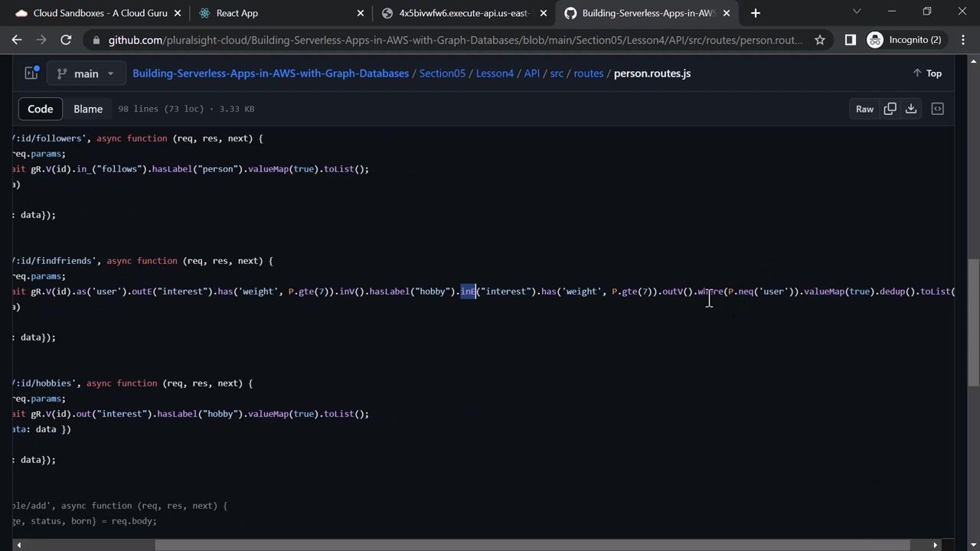Reload the current page
The height and width of the screenshot is (551, 980).
point(66,40)
